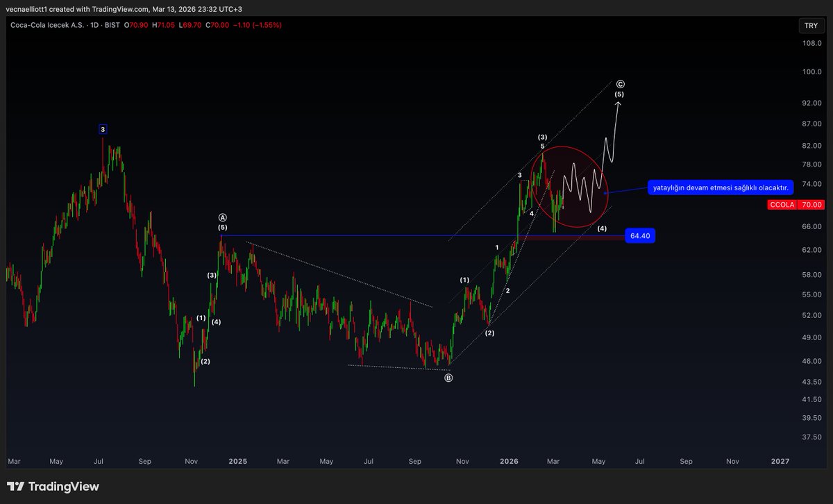Image resolution: width=833 pixels, height=504 pixels.
Task: Click the 58.00 price axis label
Action: [811, 275]
